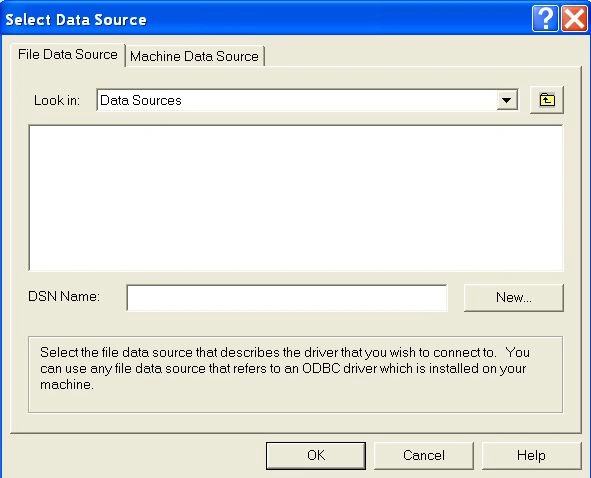Image resolution: width=591 pixels, height=478 pixels.
Task: Expand the Look in dropdown arrow
Action: pyautogui.click(x=507, y=100)
